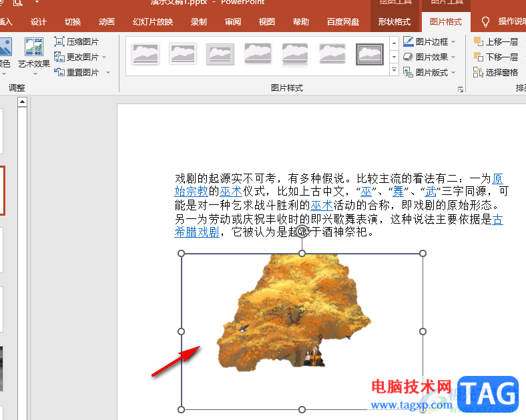Open the Animations (动画) tab
This screenshot has width=526, height=420.
click(107, 22)
